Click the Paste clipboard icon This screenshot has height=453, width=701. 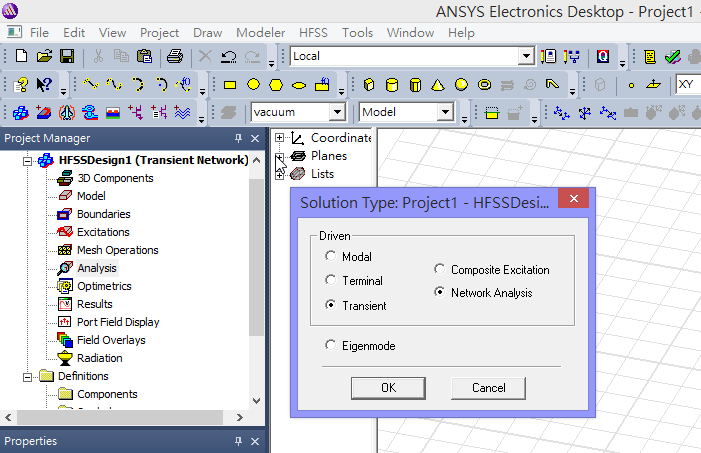(x=144, y=56)
